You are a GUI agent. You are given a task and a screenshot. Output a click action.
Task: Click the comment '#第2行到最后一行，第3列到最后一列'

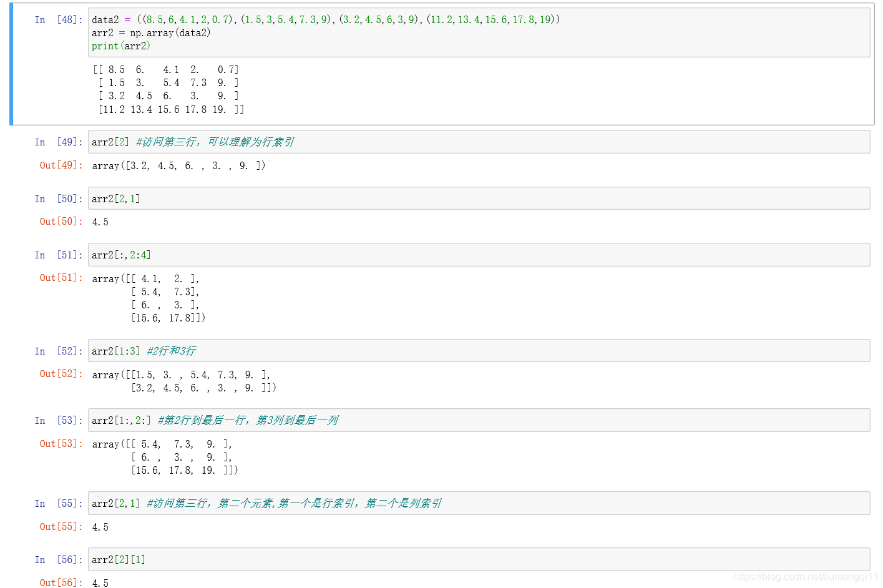click(x=248, y=420)
